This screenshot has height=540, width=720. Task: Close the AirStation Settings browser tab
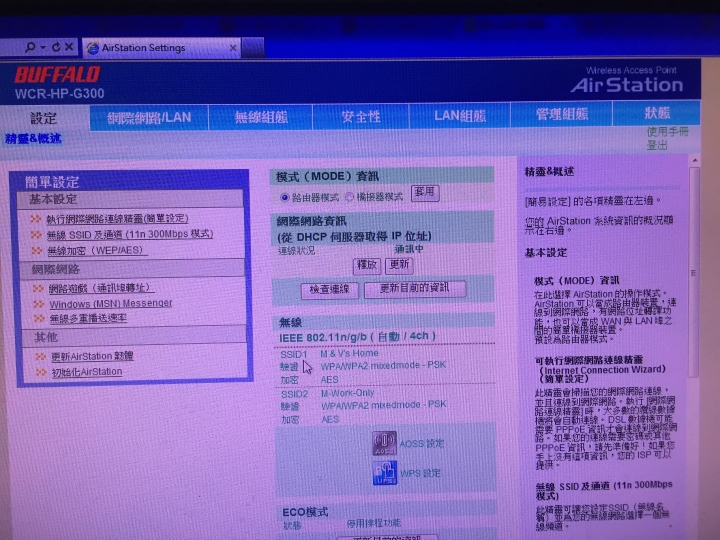(x=233, y=48)
